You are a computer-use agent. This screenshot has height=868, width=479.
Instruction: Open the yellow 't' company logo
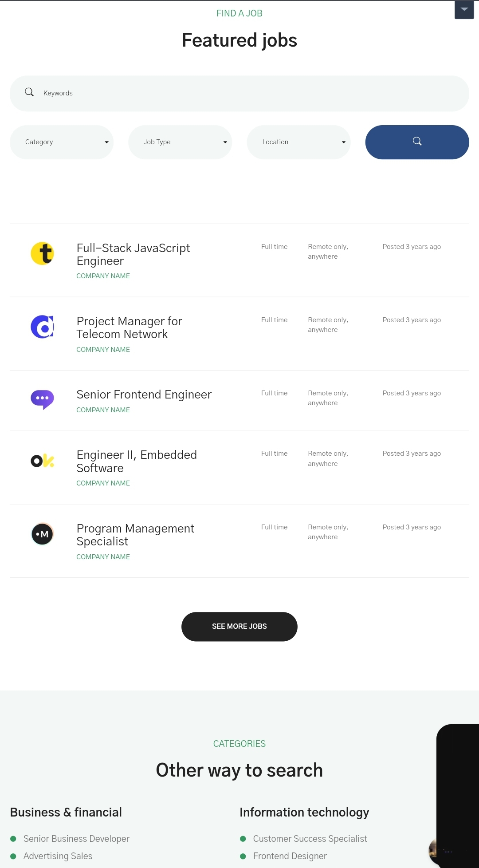pos(42,253)
